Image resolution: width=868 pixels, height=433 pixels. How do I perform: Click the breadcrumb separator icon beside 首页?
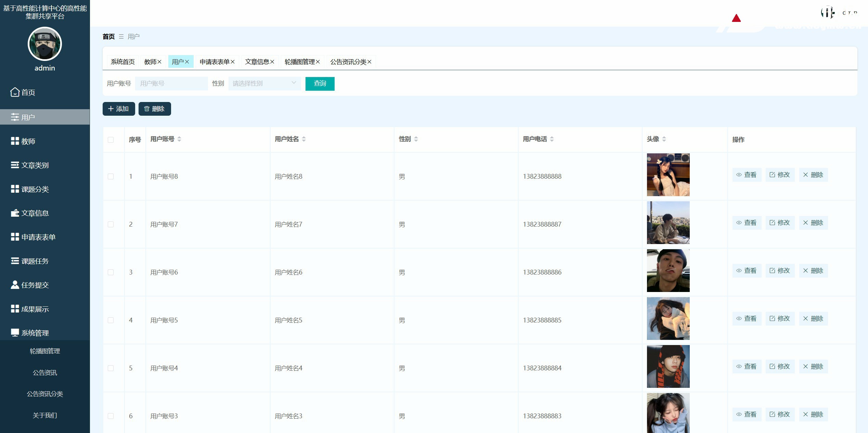click(121, 37)
